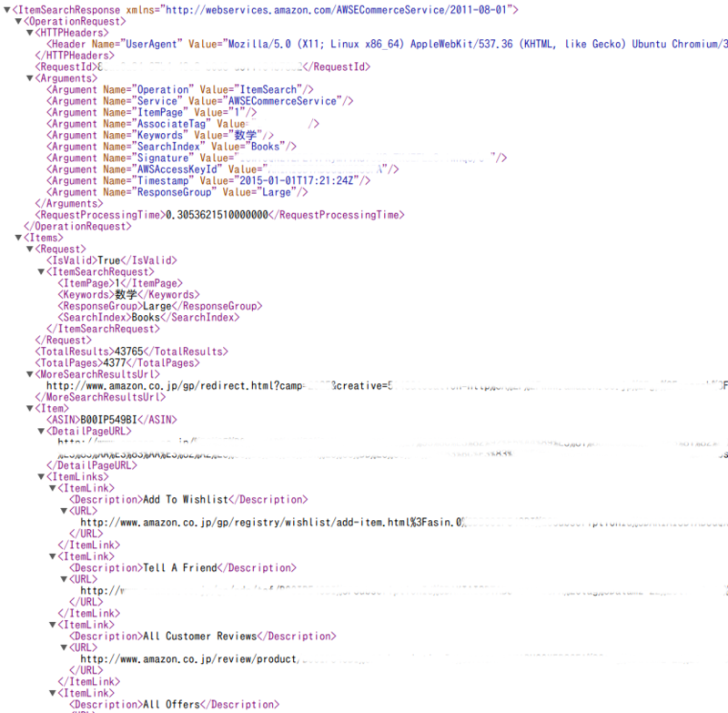Collapse the Item node

click(30, 408)
